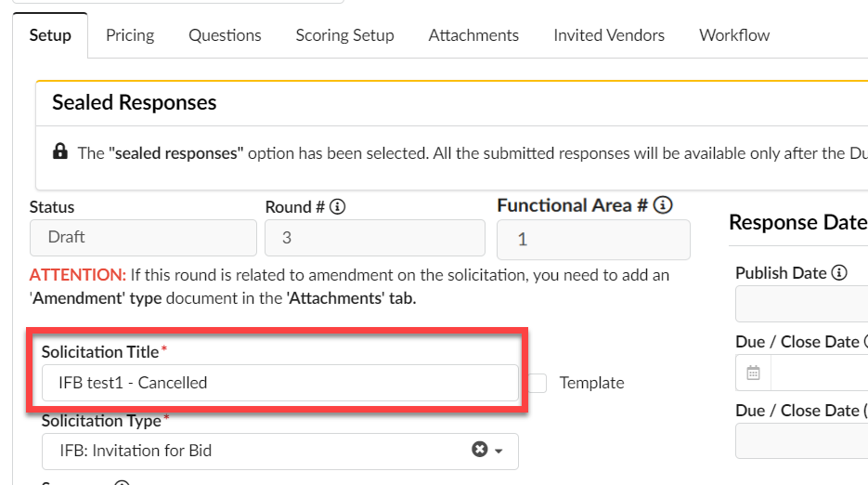
Task: Switch to the Invited Vendors tab
Action: 609,35
